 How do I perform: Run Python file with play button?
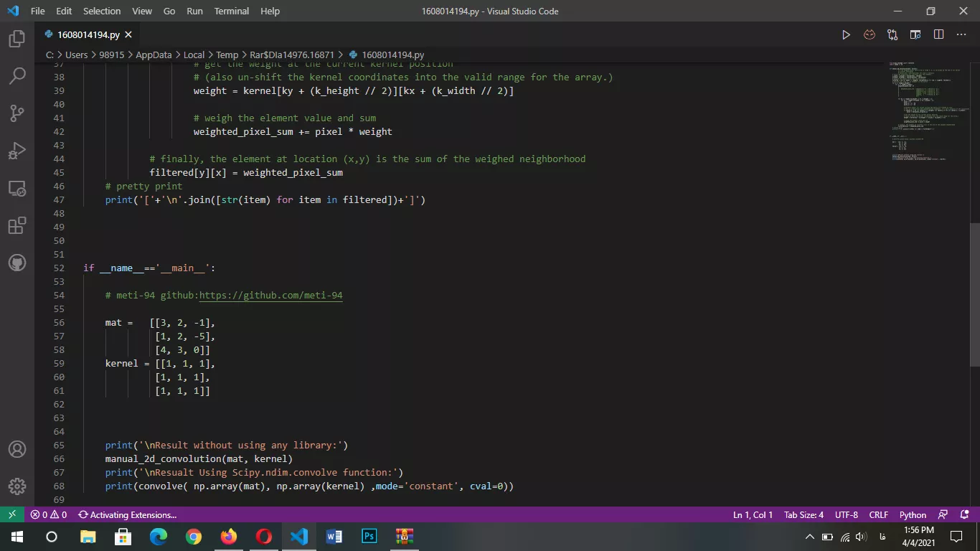847,34
